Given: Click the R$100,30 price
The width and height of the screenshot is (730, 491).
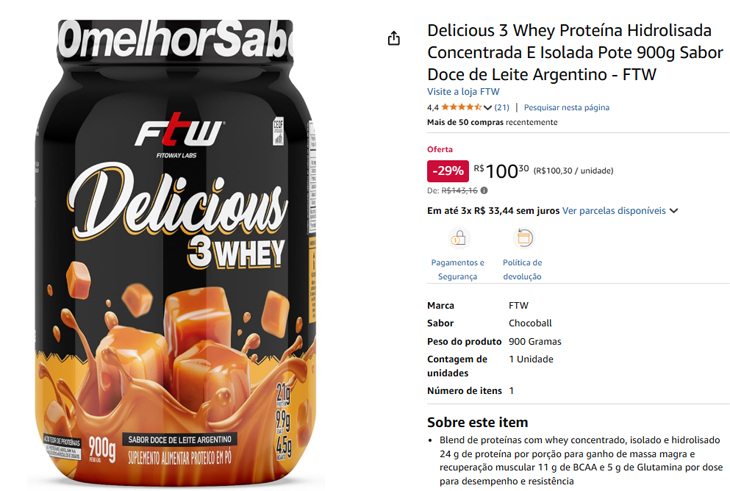Looking at the screenshot, I should [501, 171].
